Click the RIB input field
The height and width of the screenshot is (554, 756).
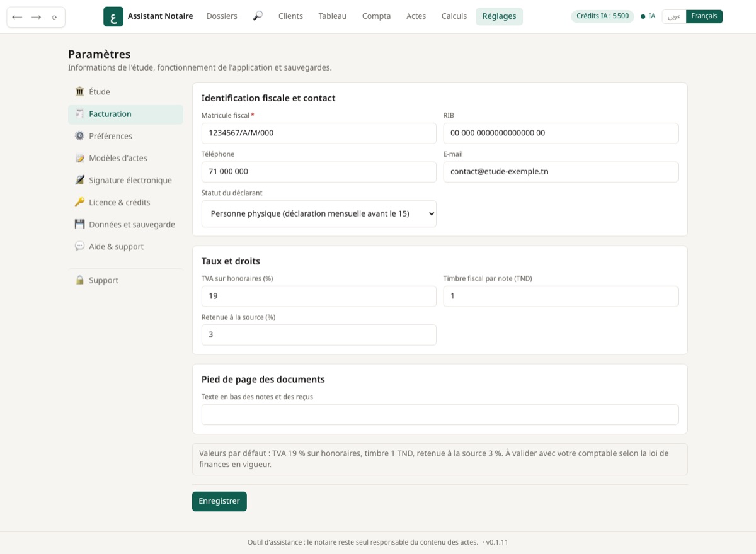point(561,133)
